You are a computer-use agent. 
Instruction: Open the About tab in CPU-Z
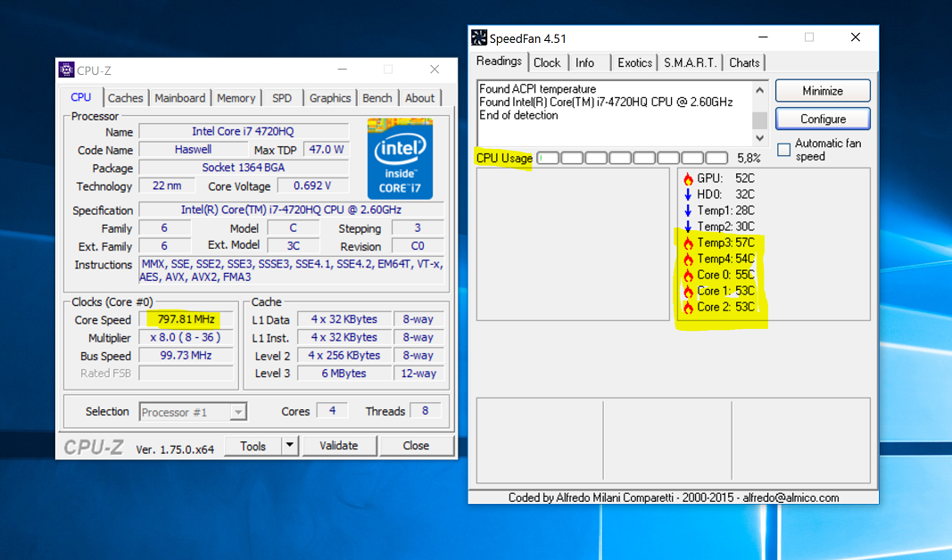tap(419, 98)
